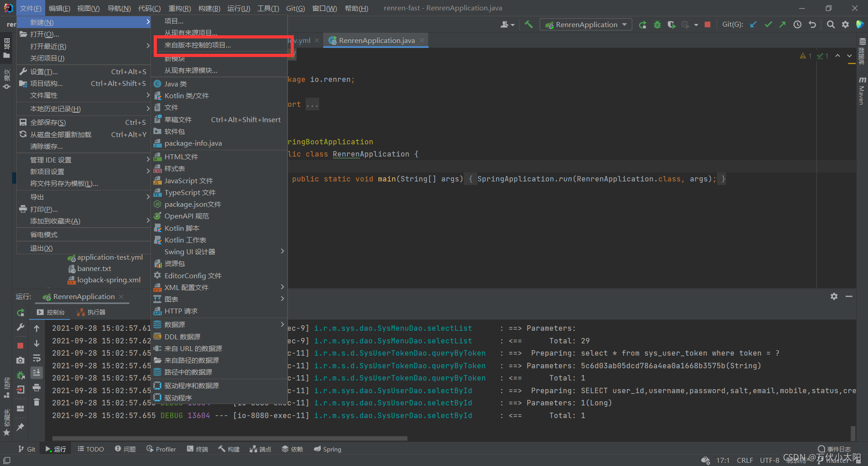Hide the Run panel with minus icon
The image size is (868, 466).
tap(849, 296)
